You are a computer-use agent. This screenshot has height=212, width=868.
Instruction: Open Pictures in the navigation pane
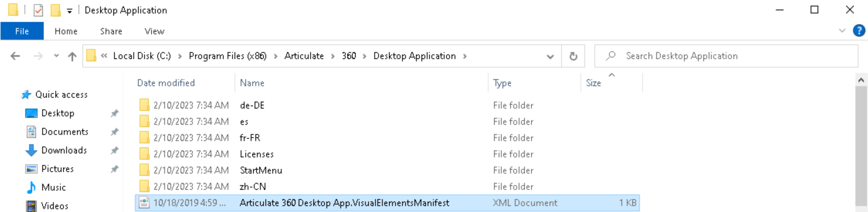pos(58,169)
